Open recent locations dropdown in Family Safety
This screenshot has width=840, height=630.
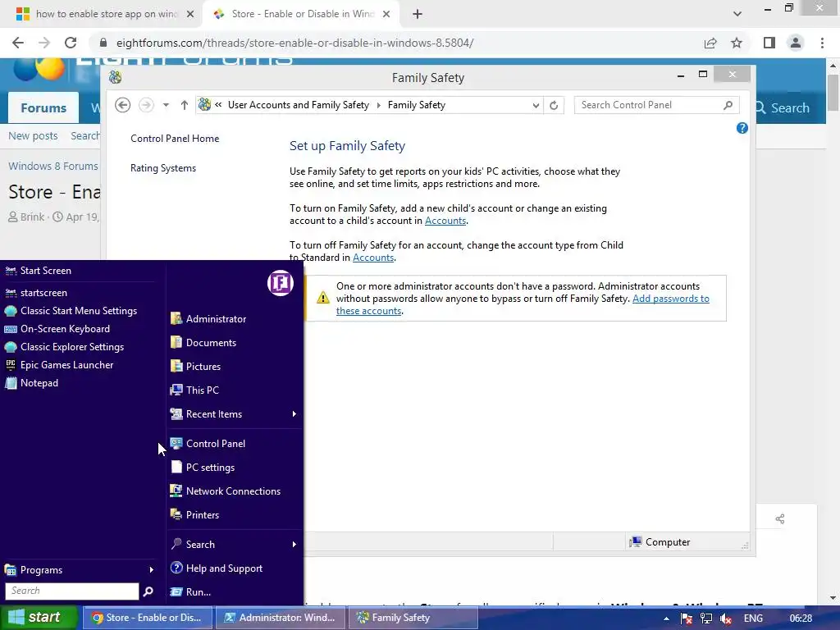166,105
